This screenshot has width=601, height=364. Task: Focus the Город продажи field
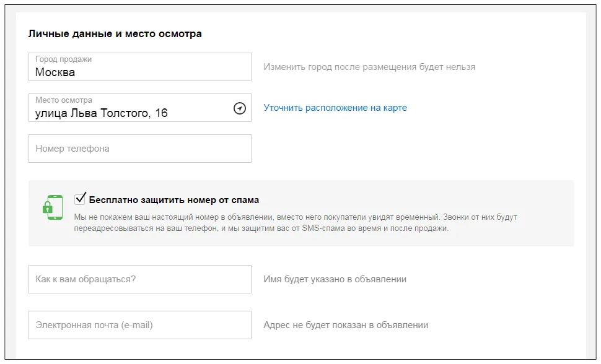(140, 67)
